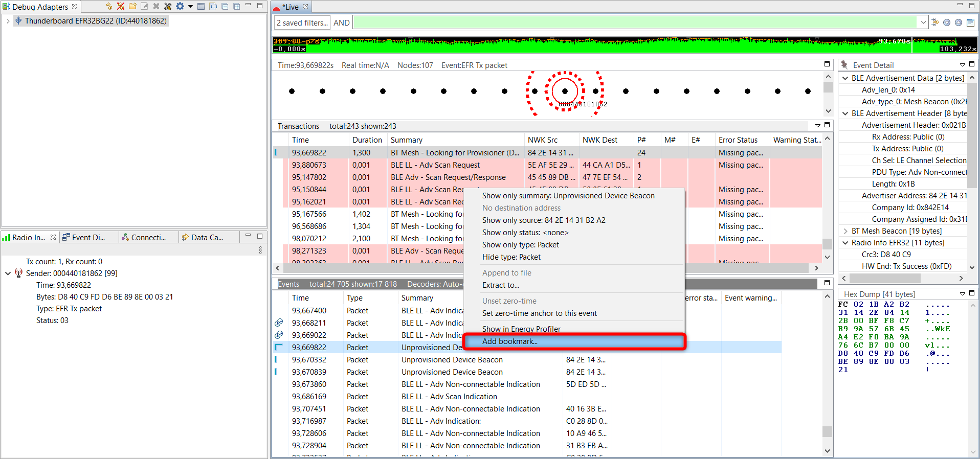
Task: Open the Event Detail view menu arrow
Action: coord(963,65)
